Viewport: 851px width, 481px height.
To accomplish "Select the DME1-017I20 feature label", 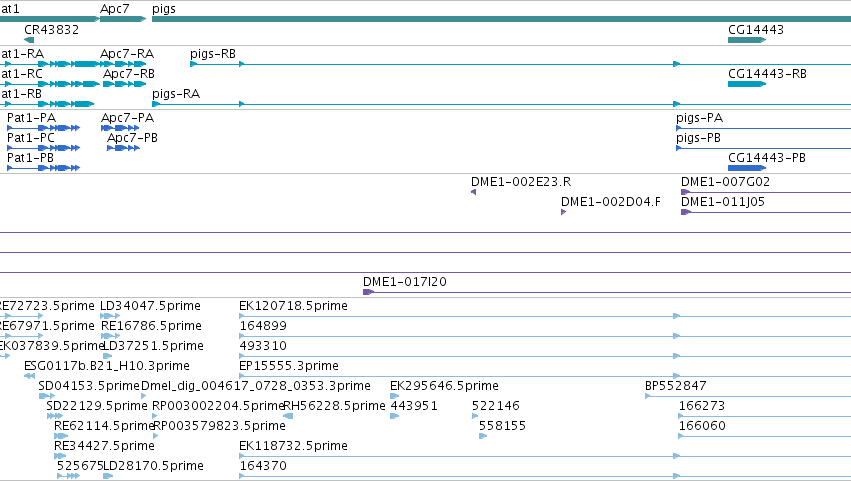I will pos(405,281).
